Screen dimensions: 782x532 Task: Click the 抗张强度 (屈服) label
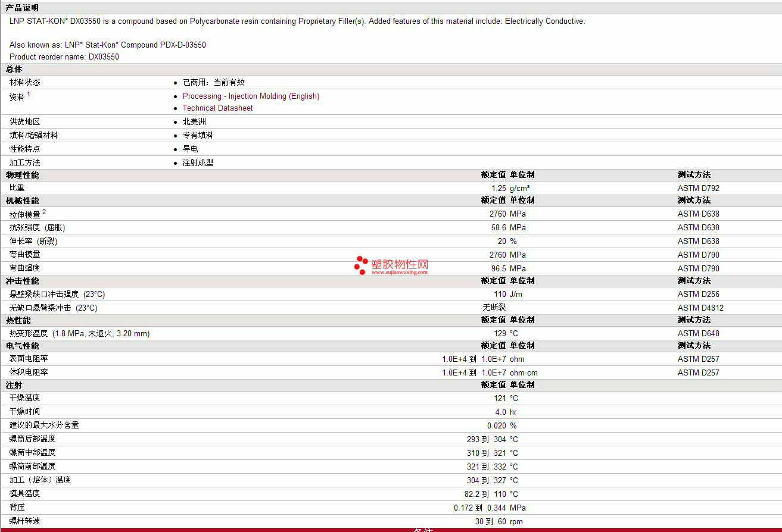pos(37,227)
